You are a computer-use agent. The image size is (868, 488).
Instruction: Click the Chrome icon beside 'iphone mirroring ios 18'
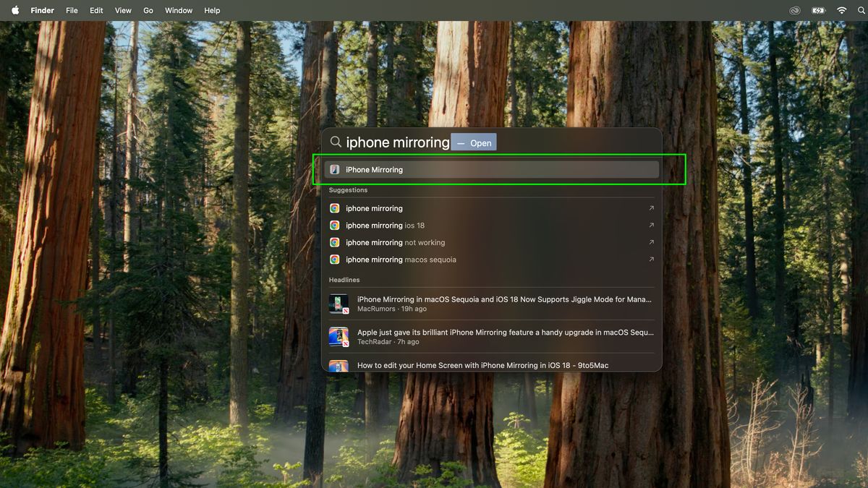click(x=335, y=226)
